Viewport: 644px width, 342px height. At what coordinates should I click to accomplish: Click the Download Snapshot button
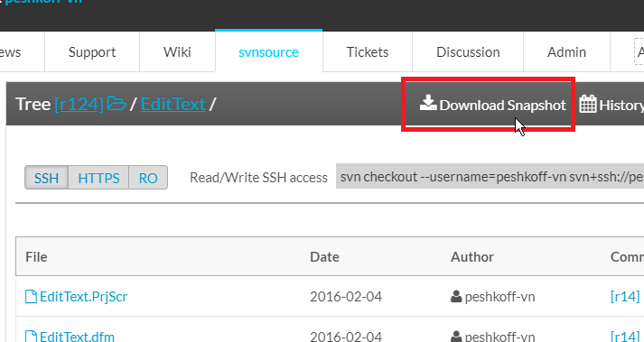point(492,105)
